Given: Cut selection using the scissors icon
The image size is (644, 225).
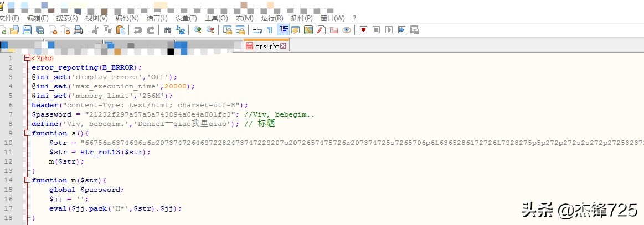Looking at the screenshot, I should coord(95,29).
